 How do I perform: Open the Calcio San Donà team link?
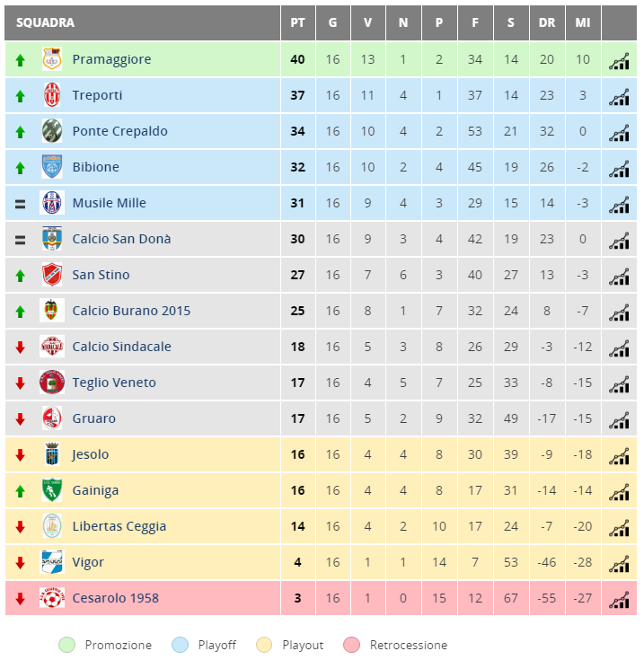(x=121, y=239)
